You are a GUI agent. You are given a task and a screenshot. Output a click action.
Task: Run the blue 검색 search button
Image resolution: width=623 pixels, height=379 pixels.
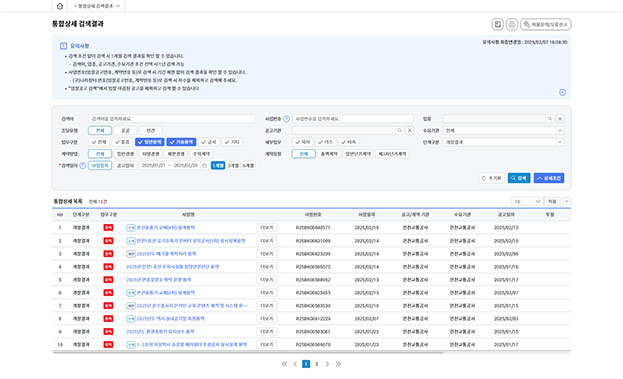pos(519,178)
